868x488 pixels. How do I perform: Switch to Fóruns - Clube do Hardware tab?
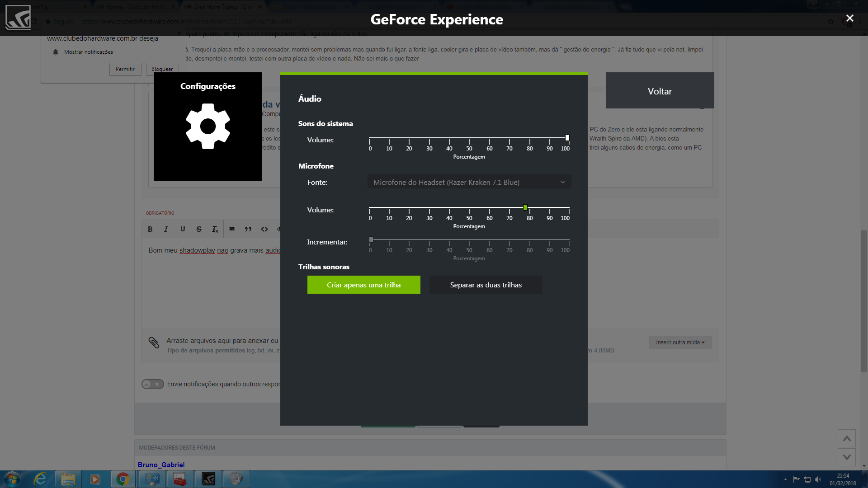pyautogui.click(x=135, y=7)
